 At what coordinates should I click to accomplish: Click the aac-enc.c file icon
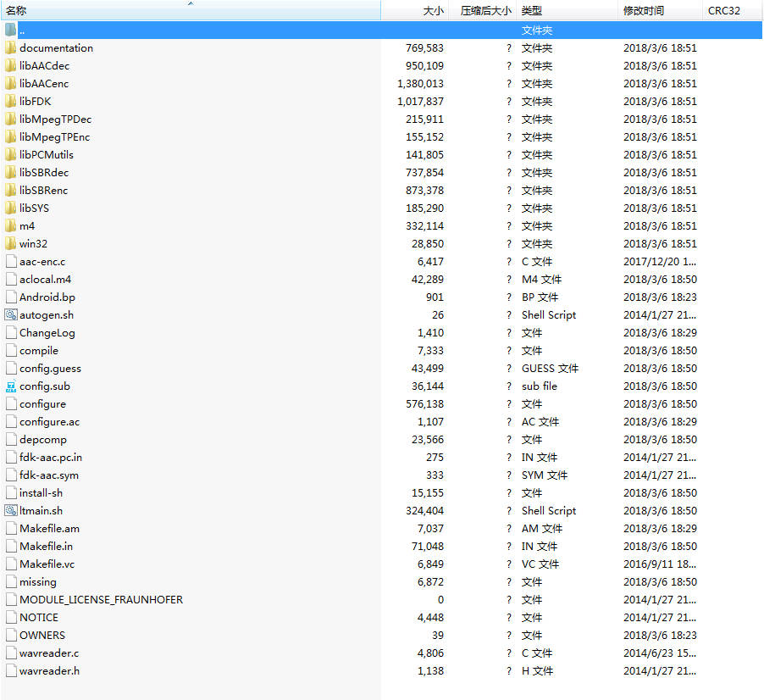[x=11, y=262]
